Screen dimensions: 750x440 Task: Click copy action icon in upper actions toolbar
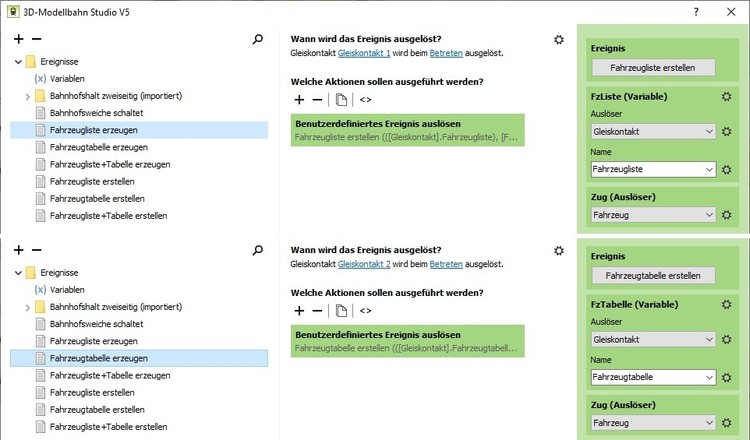pyautogui.click(x=341, y=100)
